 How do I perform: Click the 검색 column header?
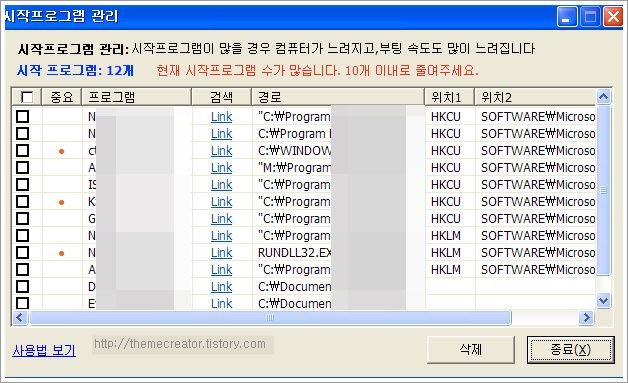(x=221, y=97)
